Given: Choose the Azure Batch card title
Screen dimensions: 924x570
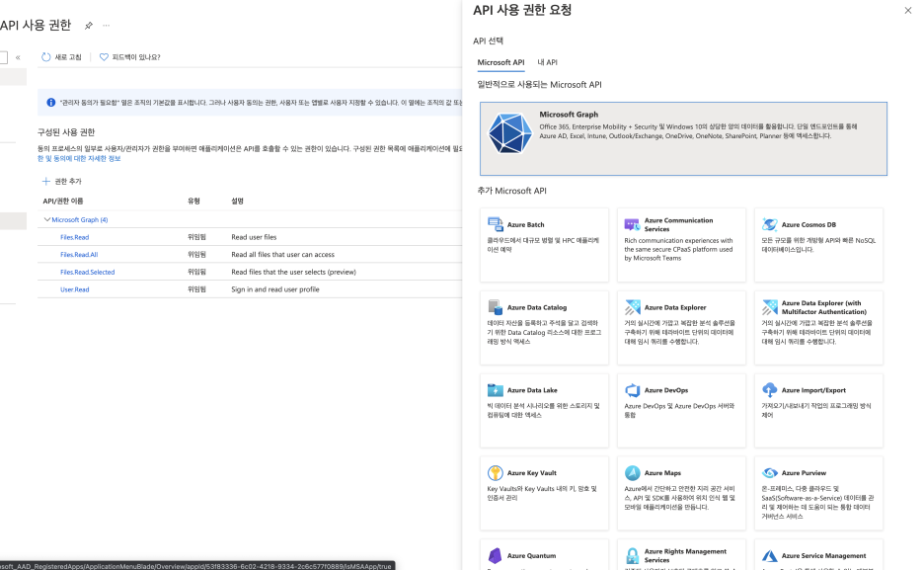Looking at the screenshot, I should [x=525, y=224].
